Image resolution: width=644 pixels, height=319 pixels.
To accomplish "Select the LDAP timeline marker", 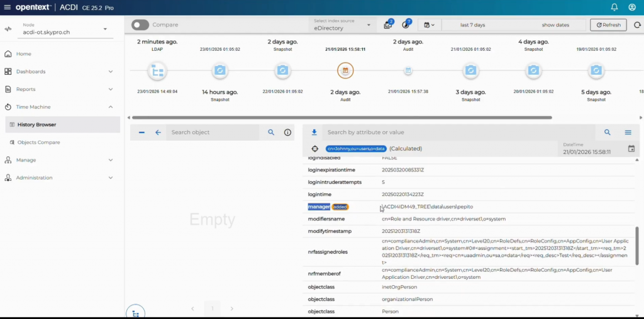I will [x=157, y=70].
